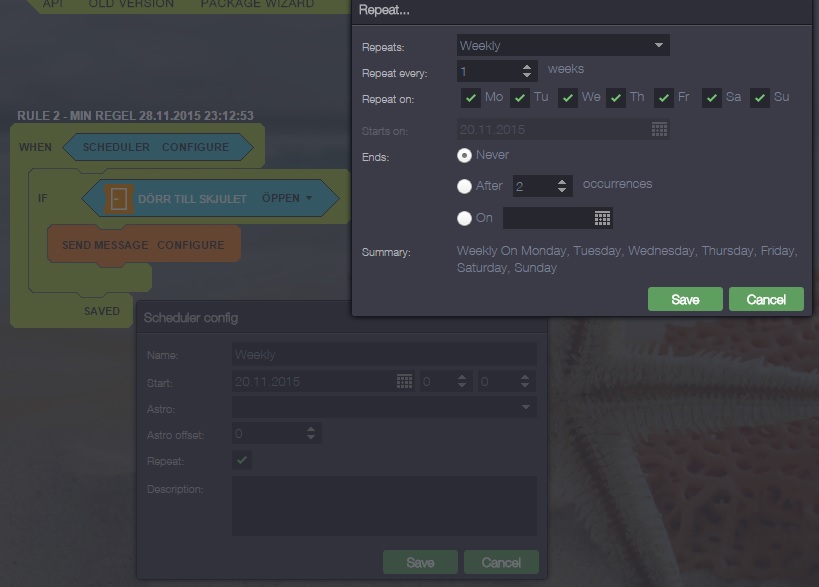Click Configure on the Scheduler block
The height and width of the screenshot is (587, 819).
(x=195, y=147)
